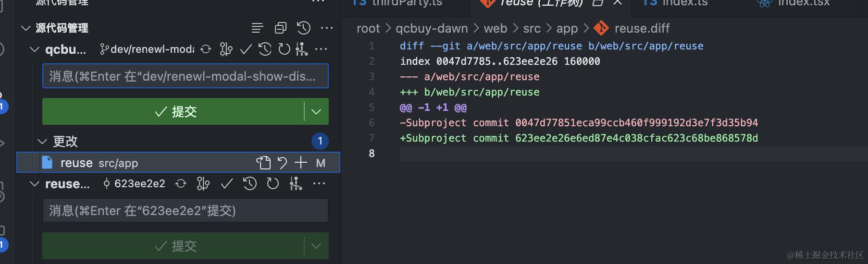Open the reuse file using its open-file icon
The image size is (868, 264).
[263, 163]
